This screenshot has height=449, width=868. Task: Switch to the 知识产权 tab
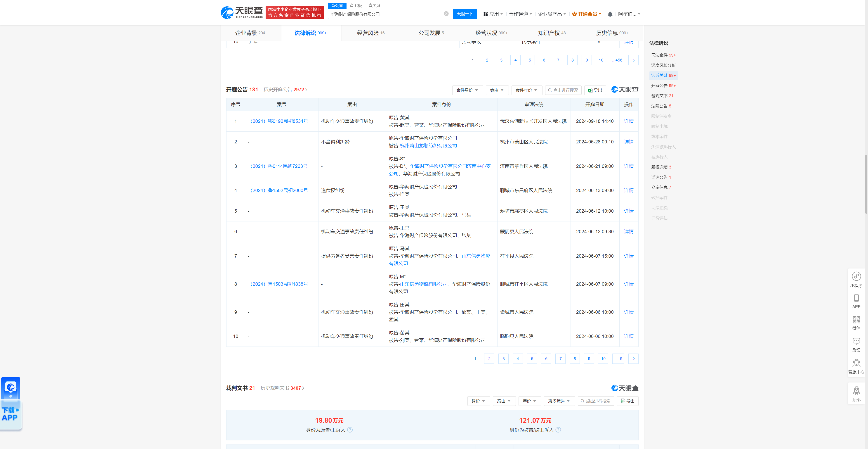pos(552,33)
